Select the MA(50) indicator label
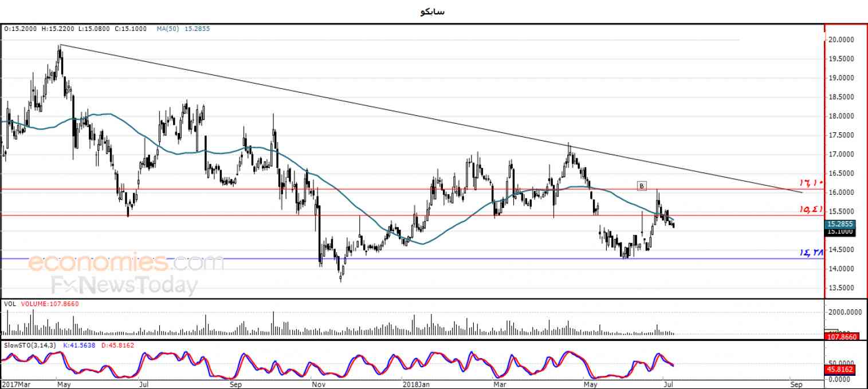The width and height of the screenshot is (868, 389). (x=168, y=28)
